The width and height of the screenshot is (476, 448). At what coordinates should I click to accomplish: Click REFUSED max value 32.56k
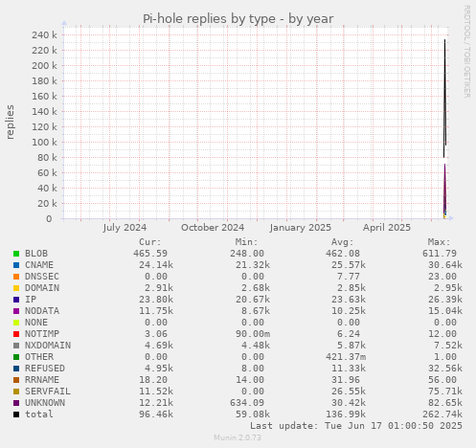point(445,369)
